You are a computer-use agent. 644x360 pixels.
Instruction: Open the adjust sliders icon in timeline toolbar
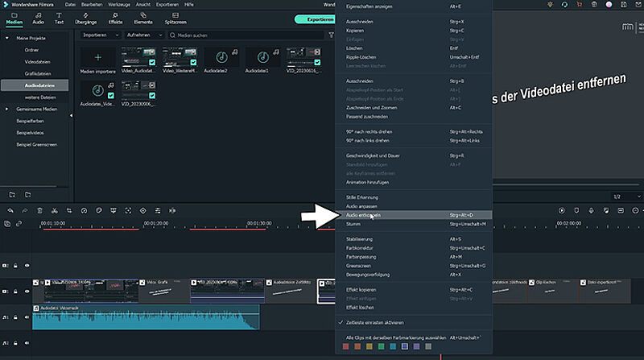(x=158, y=210)
